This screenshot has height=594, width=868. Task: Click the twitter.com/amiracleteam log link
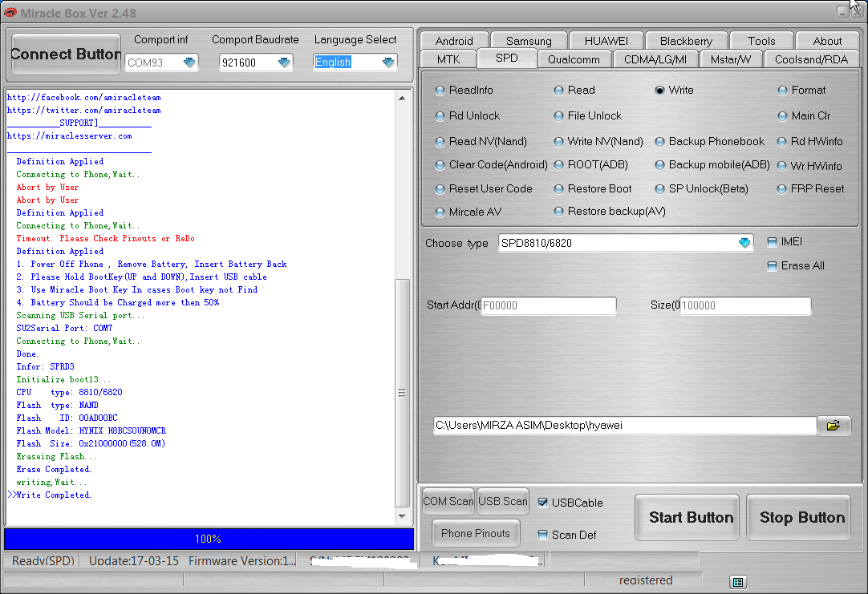pos(83,110)
